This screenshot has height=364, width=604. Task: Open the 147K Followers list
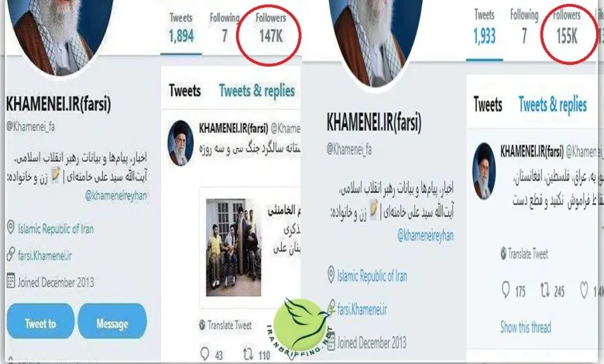click(x=271, y=29)
